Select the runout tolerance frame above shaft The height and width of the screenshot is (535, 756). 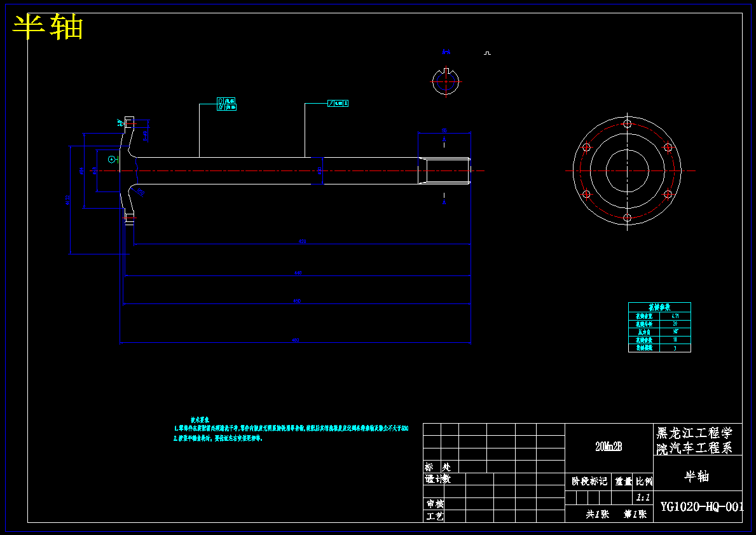[x=338, y=103]
